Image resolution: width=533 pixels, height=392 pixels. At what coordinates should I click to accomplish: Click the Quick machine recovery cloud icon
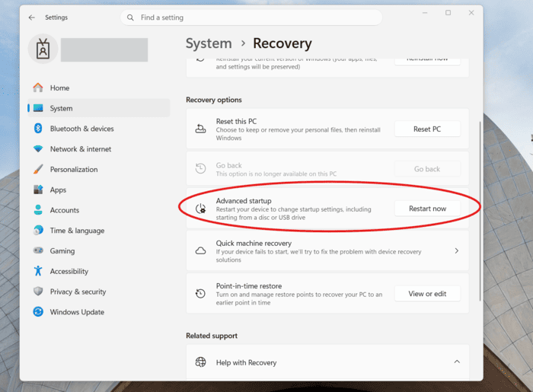point(200,251)
